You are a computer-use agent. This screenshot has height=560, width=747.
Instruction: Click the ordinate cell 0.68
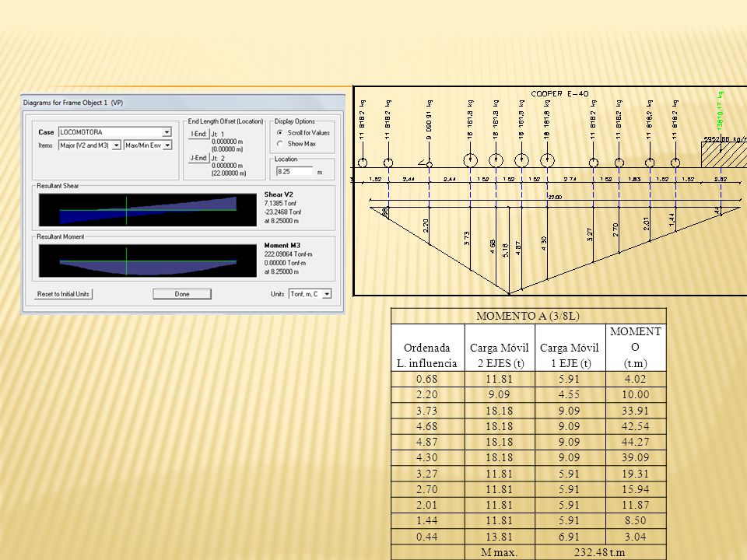point(427,379)
